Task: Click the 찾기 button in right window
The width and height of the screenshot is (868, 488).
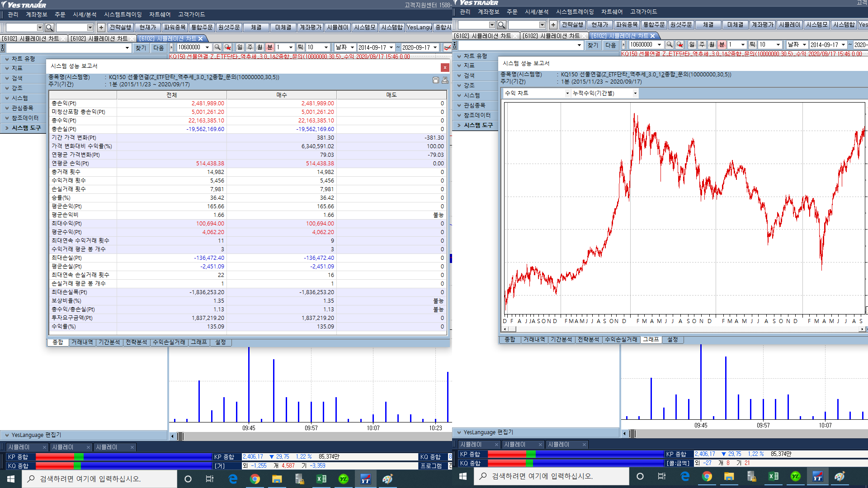Action: (593, 45)
